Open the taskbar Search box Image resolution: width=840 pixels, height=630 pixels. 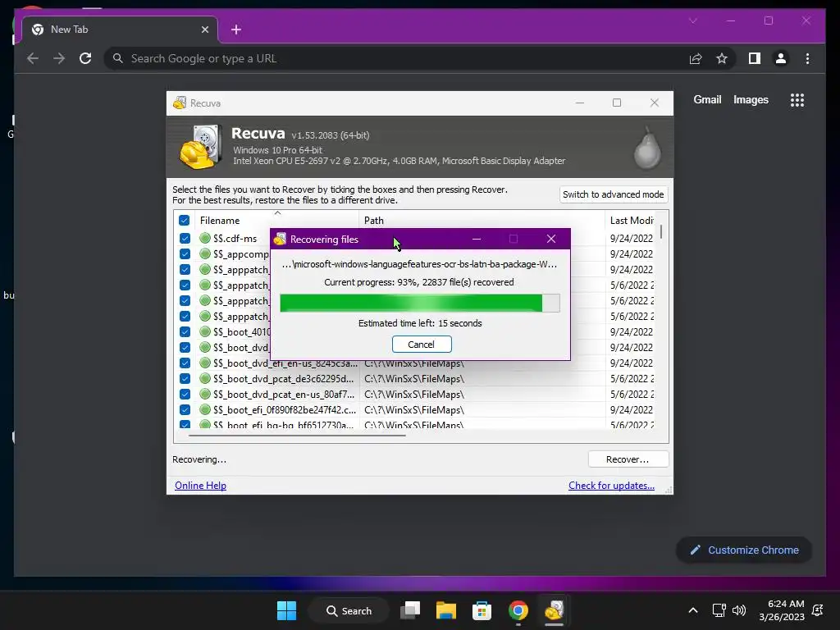(349, 610)
